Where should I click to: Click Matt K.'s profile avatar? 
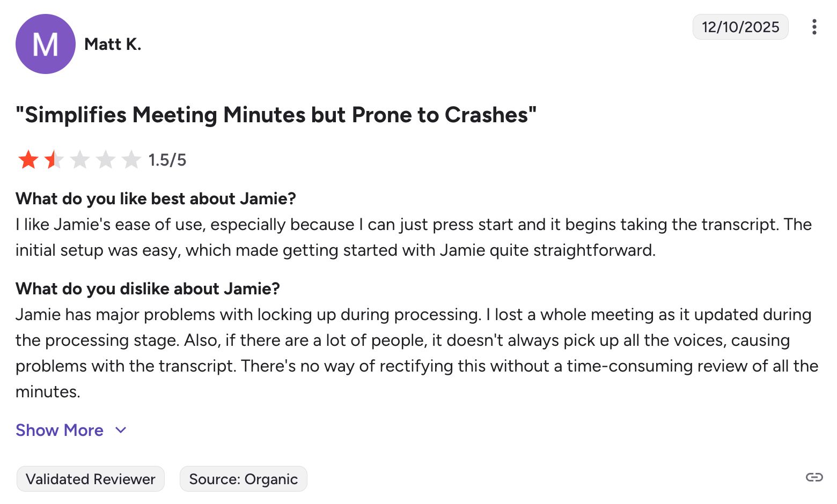46,45
